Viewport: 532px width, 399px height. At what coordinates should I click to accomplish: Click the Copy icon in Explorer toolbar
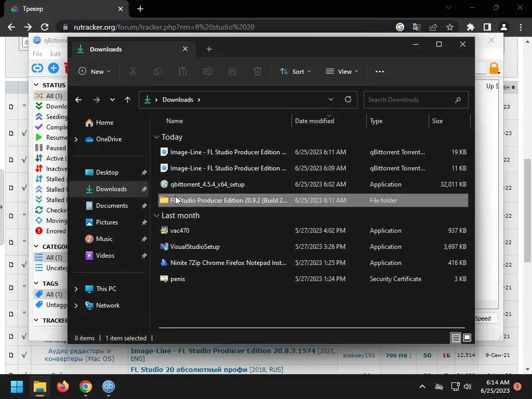click(158, 72)
